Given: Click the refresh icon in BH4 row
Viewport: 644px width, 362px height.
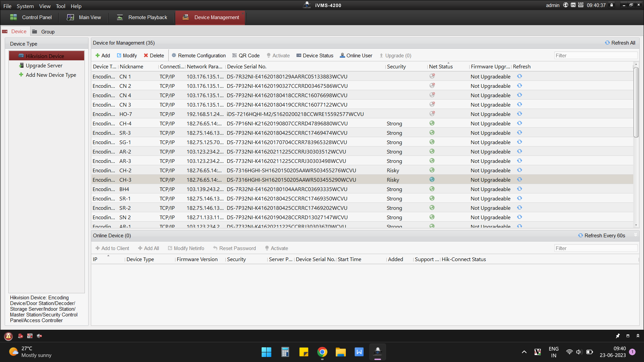Looking at the screenshot, I should click(x=519, y=189).
